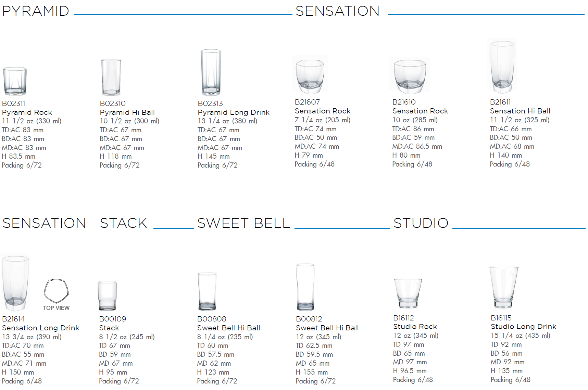588x390 pixels.
Task: Open the B00812 Sweet Bell glass image
Action: pos(305,287)
